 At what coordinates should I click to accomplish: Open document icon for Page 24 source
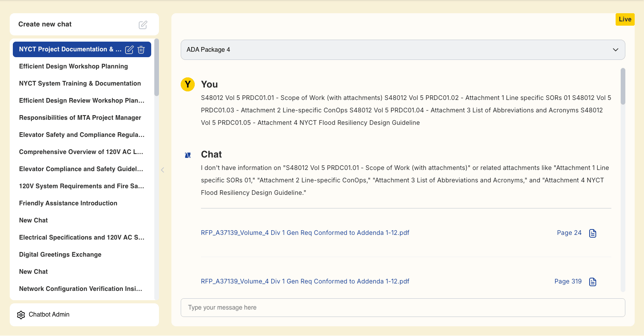593,233
